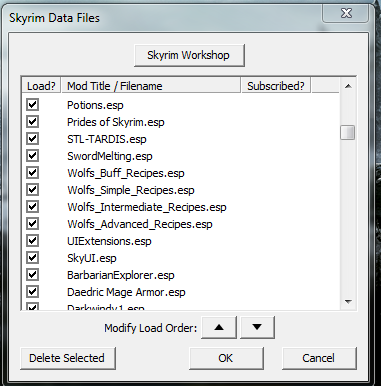Image resolution: width=381 pixels, height=386 pixels.
Task: Select Wolfs_Intermediate_Recipes.esp entry
Action: (x=147, y=207)
